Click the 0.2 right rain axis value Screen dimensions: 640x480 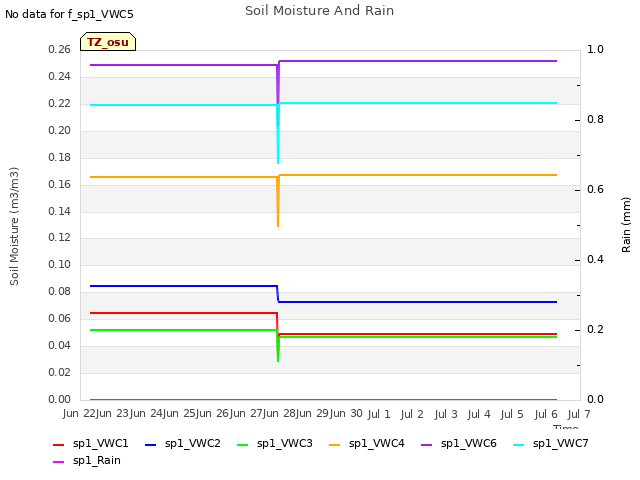pyautogui.click(x=595, y=330)
